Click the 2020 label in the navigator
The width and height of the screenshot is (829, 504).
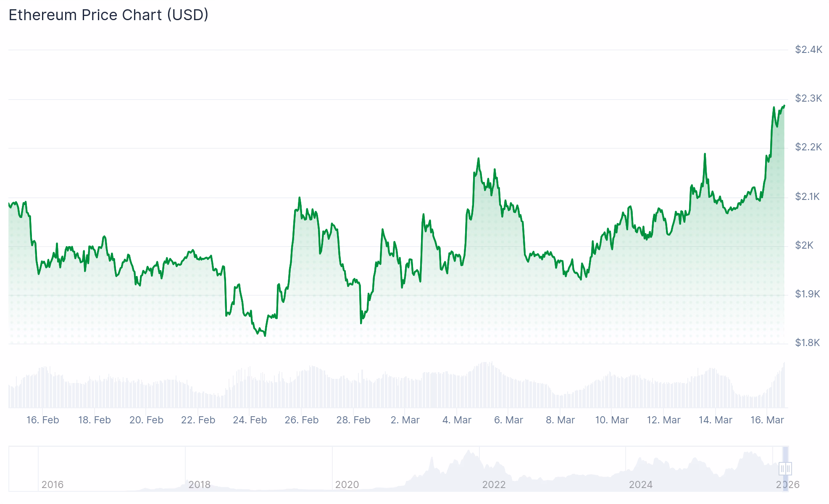(347, 485)
